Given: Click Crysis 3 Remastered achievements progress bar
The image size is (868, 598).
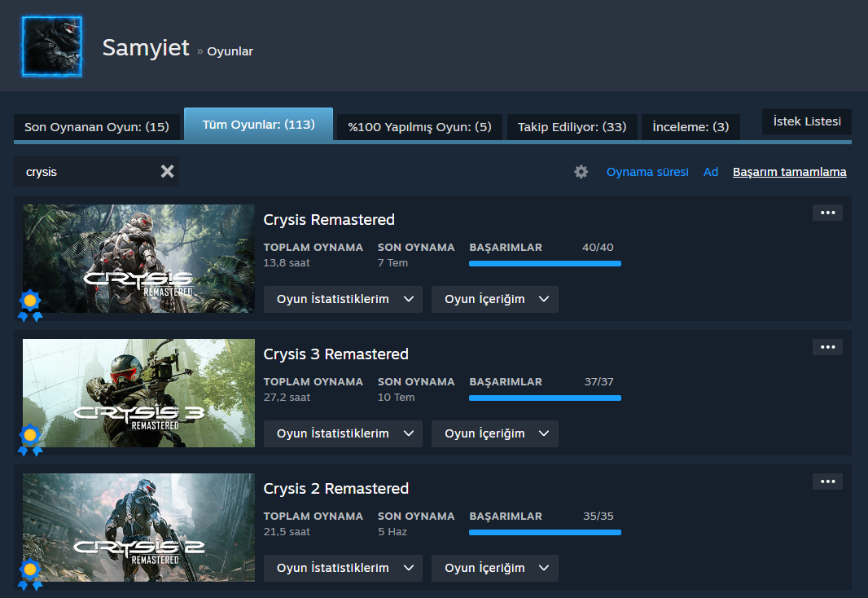Looking at the screenshot, I should click(545, 398).
